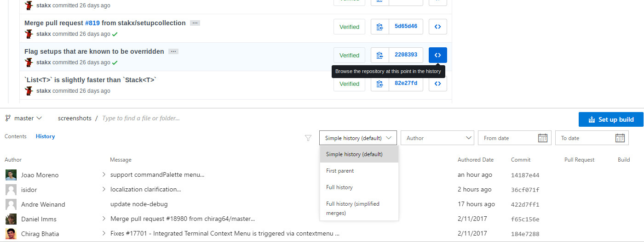644x242 pixels.
Task: Open the From date calendar picker
Action: (x=542, y=138)
